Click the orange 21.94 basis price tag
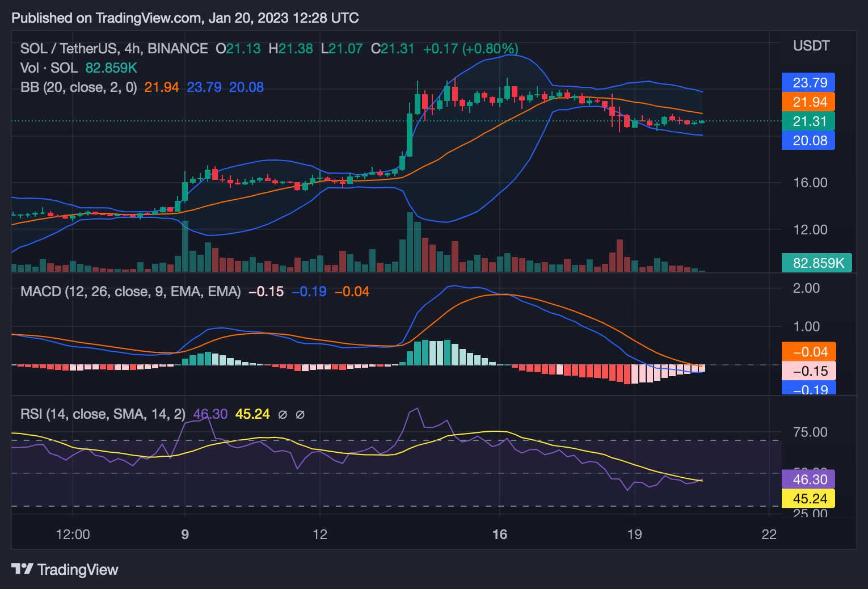Viewport: 868px width, 589px height. [x=808, y=102]
